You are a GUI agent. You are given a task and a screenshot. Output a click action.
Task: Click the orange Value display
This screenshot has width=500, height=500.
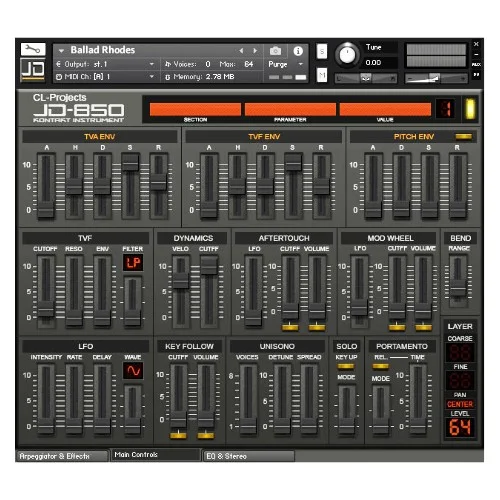(x=385, y=109)
